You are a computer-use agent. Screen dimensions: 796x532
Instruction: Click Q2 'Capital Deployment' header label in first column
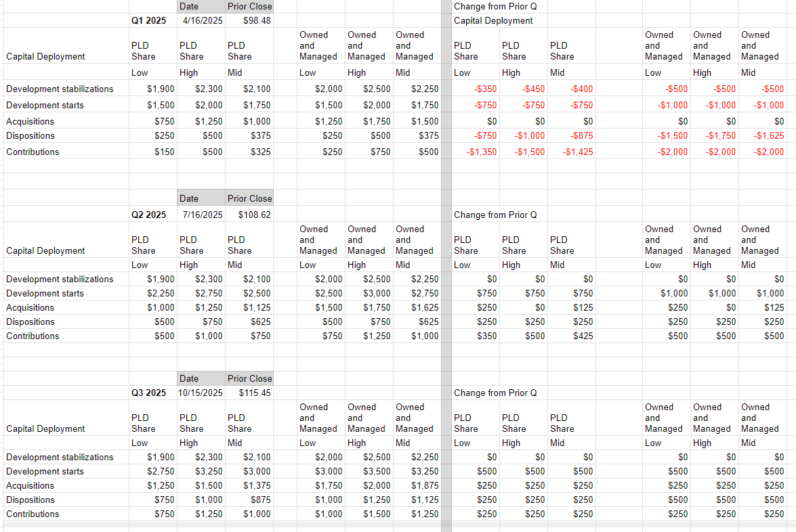tap(45, 251)
